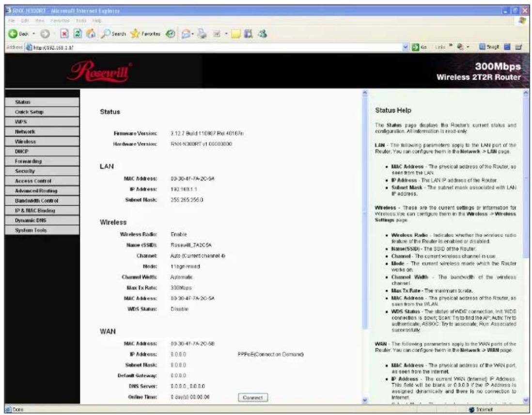Open Dynamic DNS in the sidebar
The width and height of the screenshot is (532, 415).
(42, 220)
